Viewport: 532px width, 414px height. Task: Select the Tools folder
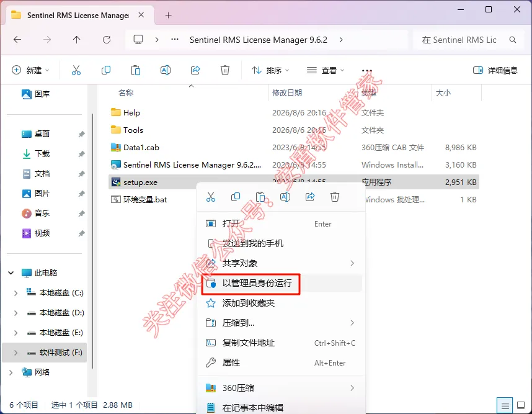coord(293,130)
